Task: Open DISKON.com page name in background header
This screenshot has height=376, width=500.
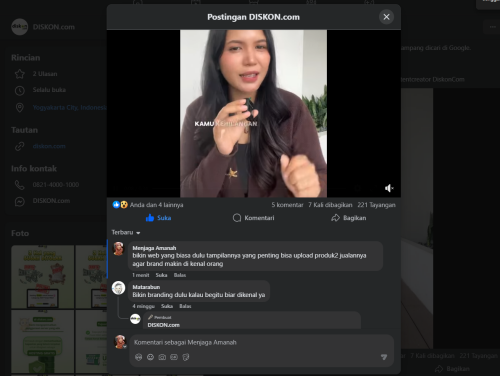Action: point(54,27)
